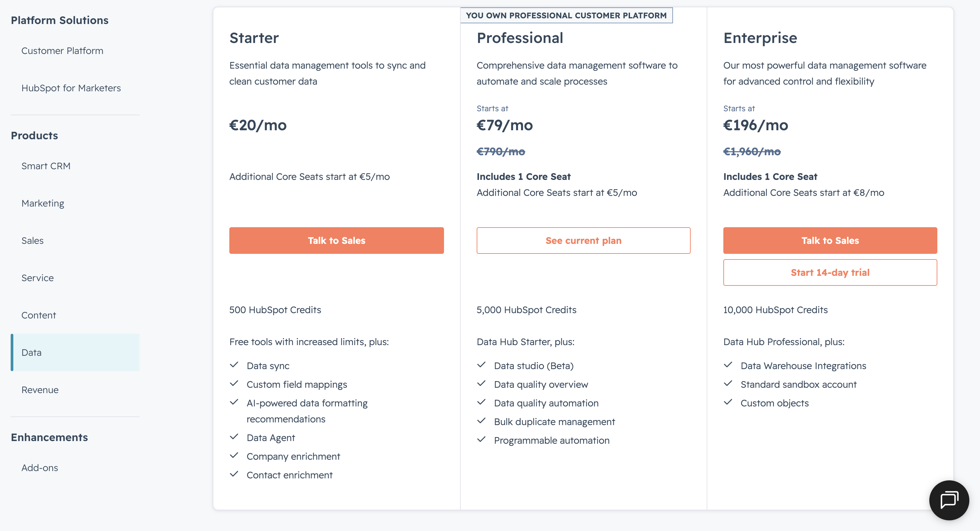The image size is (980, 531).
Task: Select HubSpot for Marketers
Action: [x=71, y=88]
